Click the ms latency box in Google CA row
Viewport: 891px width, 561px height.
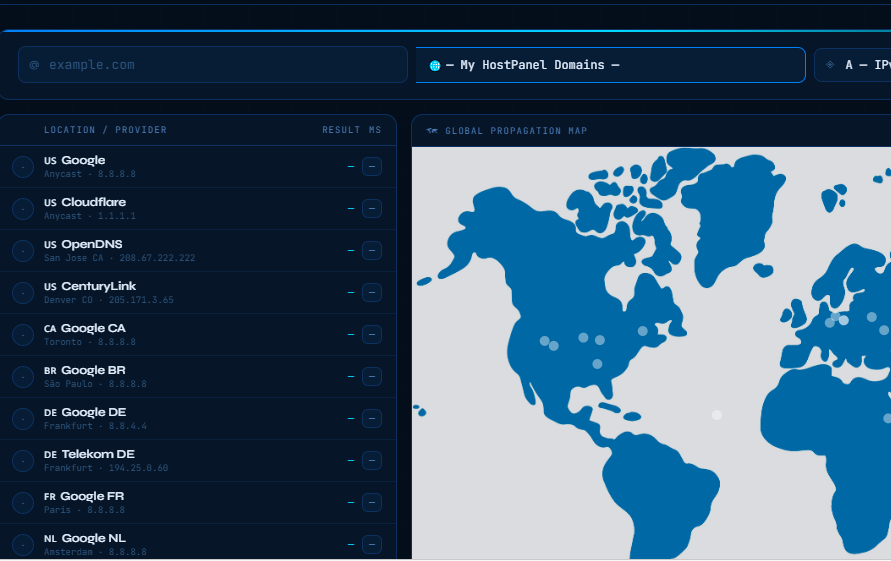(372, 335)
